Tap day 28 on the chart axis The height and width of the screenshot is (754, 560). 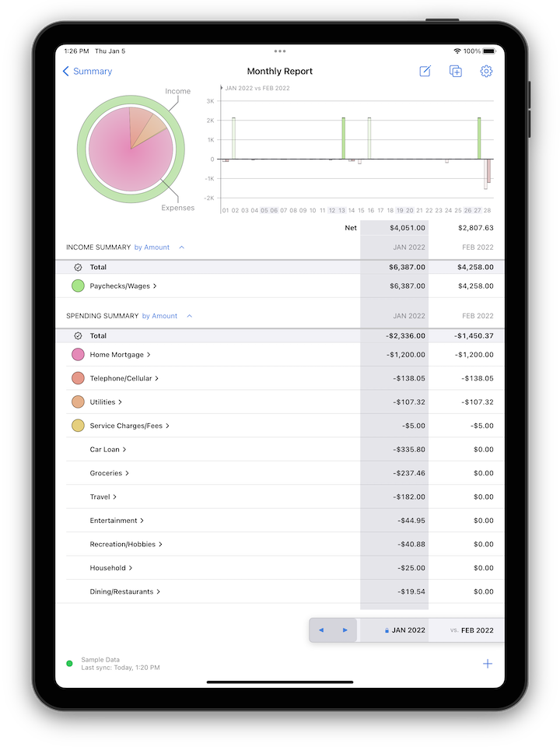(487, 211)
